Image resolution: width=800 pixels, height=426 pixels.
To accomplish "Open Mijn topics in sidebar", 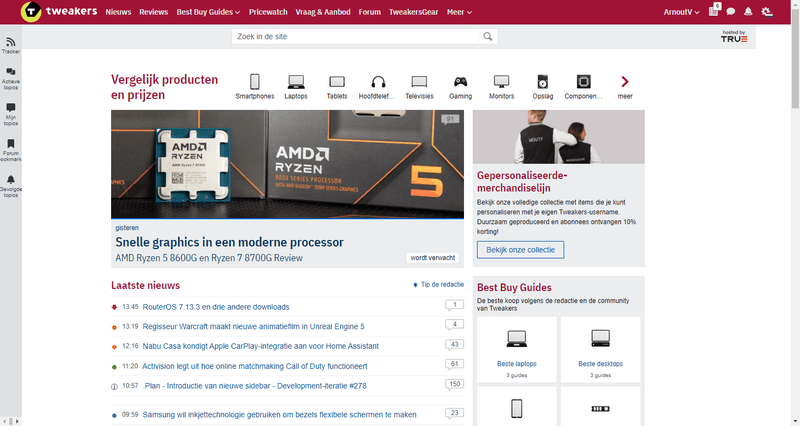I will 11,114.
